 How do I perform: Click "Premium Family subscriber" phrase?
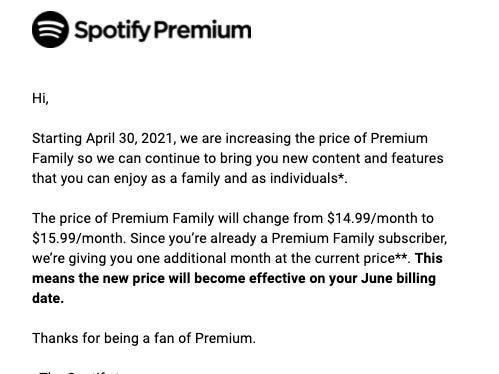(359, 238)
